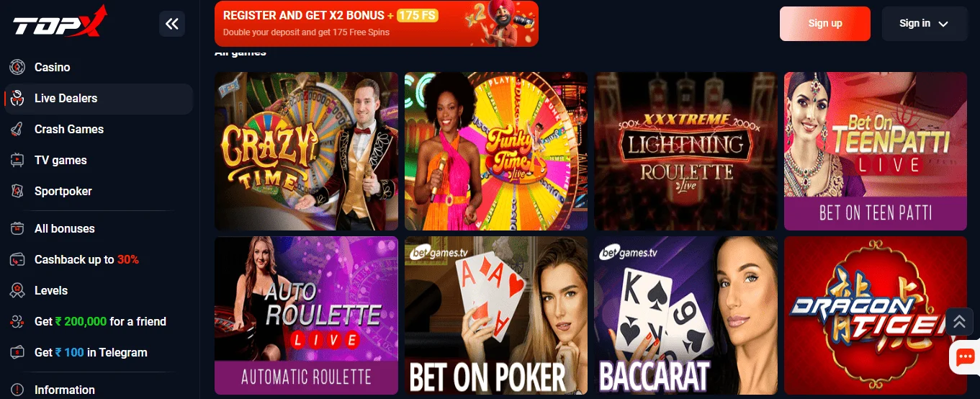Collapse the sidebar with double-chevron button
Image resolution: width=980 pixels, height=399 pixels.
coord(172,24)
